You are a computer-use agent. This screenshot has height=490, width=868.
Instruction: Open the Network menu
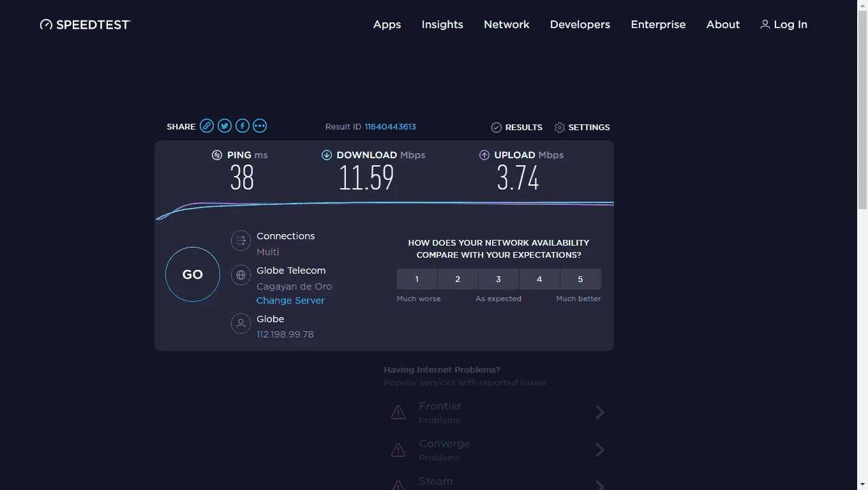(x=507, y=24)
